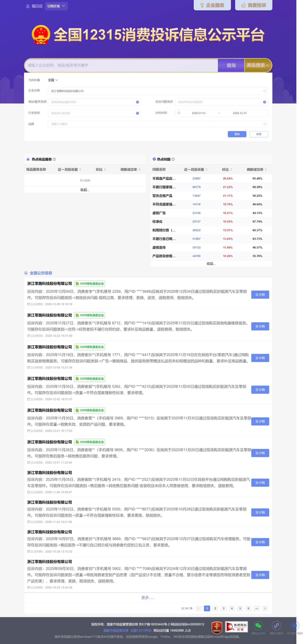Viewport: 303px width, 644px height.
Task: Sort 热点商品服务 table by 调解成功率
Action: coord(139,170)
